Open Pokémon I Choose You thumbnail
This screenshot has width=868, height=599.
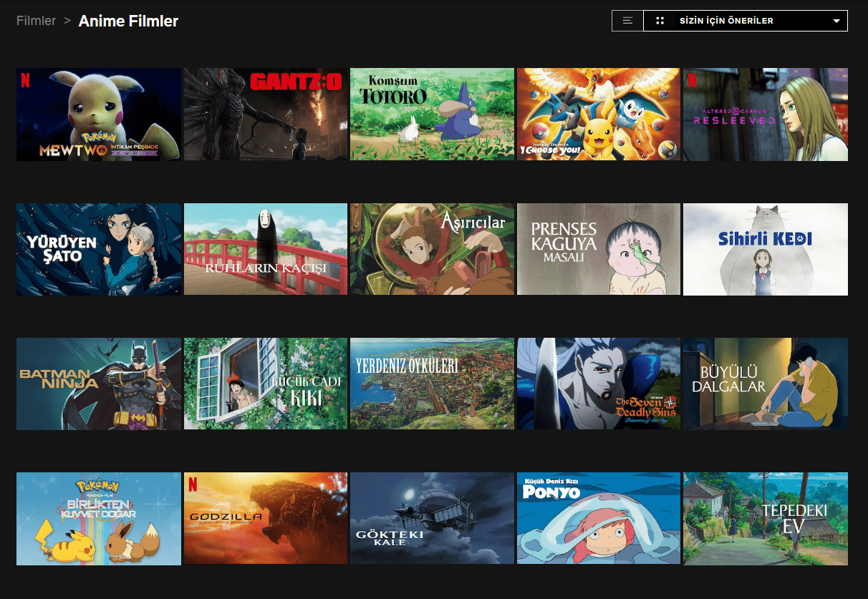pos(599,115)
